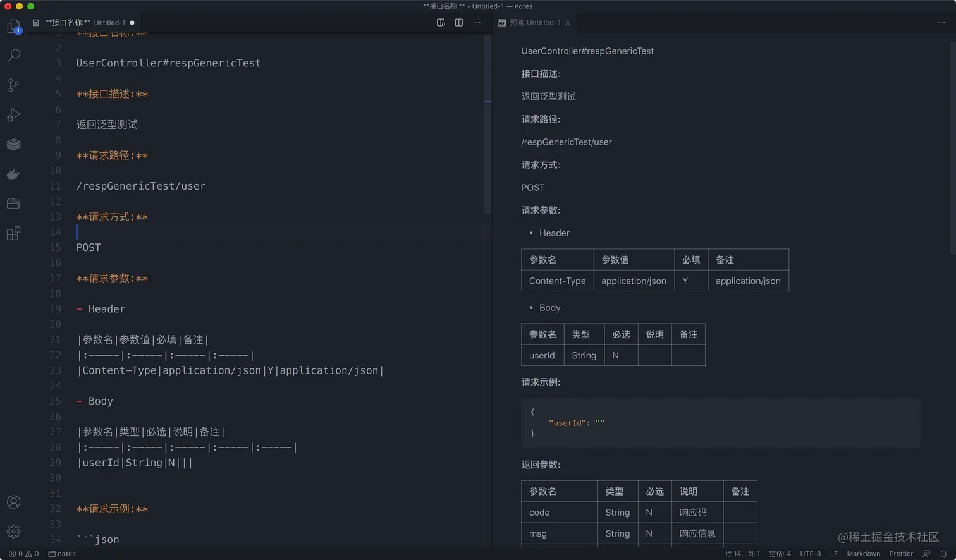Open the Docker whale view in activity bar

click(x=13, y=174)
